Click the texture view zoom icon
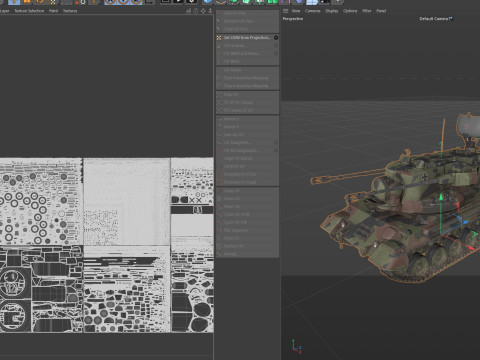Viewport: 480px width, 360px height. coord(196,11)
